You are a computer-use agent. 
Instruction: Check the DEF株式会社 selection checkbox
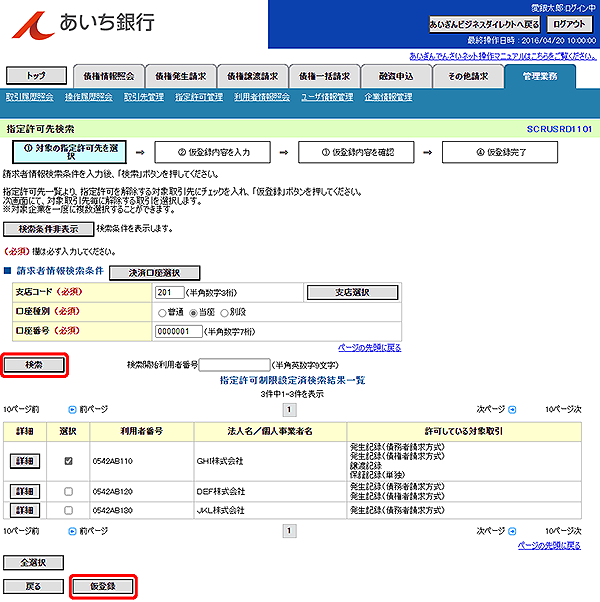click(x=68, y=491)
